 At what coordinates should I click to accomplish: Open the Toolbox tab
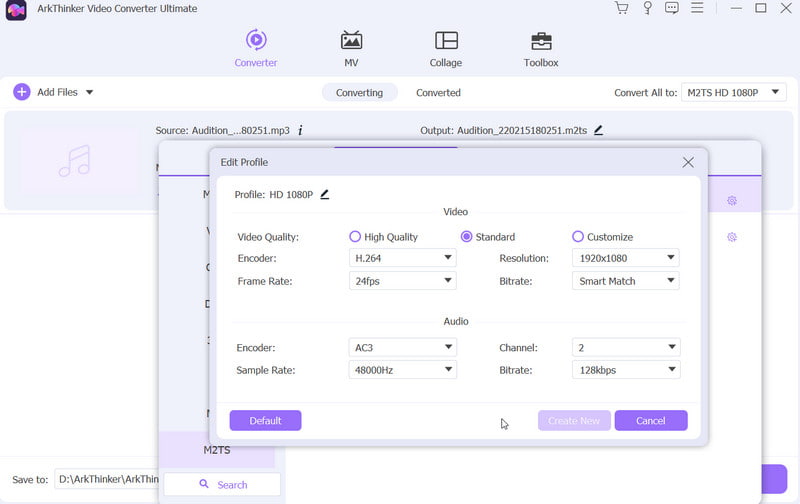pyautogui.click(x=541, y=49)
